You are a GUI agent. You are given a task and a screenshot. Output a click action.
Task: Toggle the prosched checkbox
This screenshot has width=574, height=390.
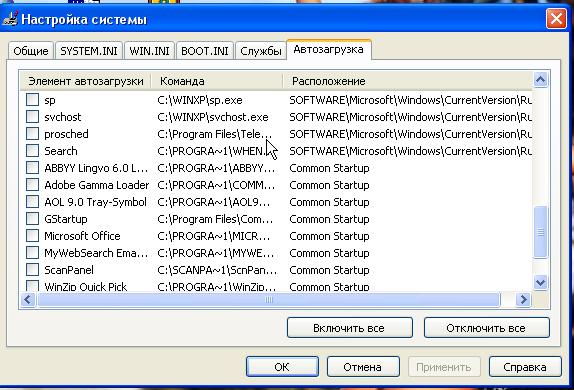tap(33, 134)
